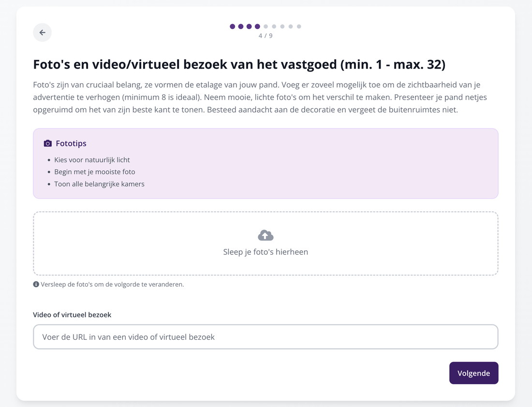Click the Video of virtueel bezoek label
Image resolution: width=532 pixels, height=407 pixels.
pyautogui.click(x=72, y=315)
